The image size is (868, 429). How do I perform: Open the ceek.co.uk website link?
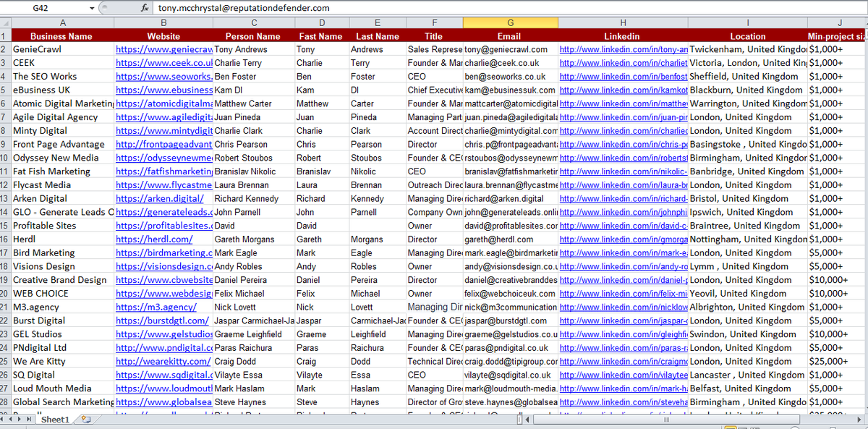tap(163, 63)
